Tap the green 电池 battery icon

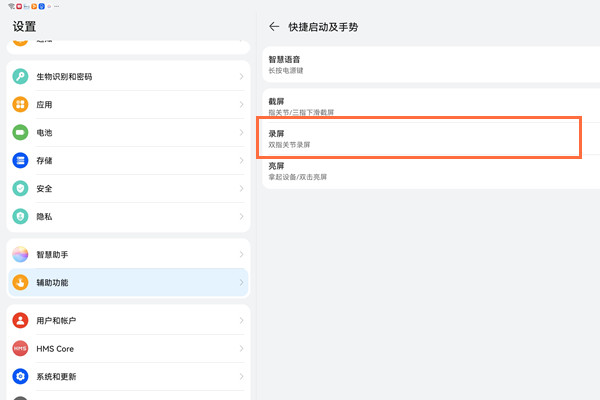click(21, 133)
